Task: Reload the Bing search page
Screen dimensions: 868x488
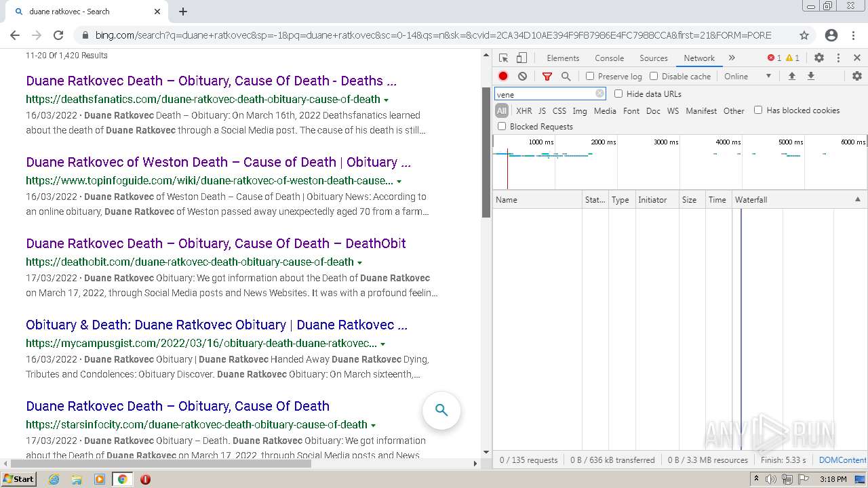Action: [58, 35]
